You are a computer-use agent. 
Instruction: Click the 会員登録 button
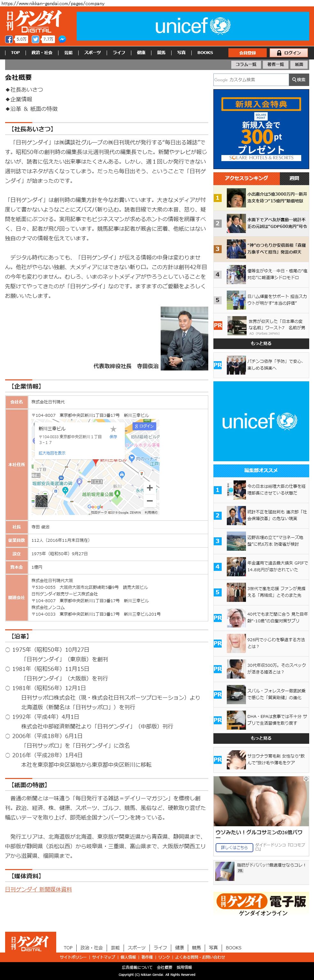[x=248, y=53]
